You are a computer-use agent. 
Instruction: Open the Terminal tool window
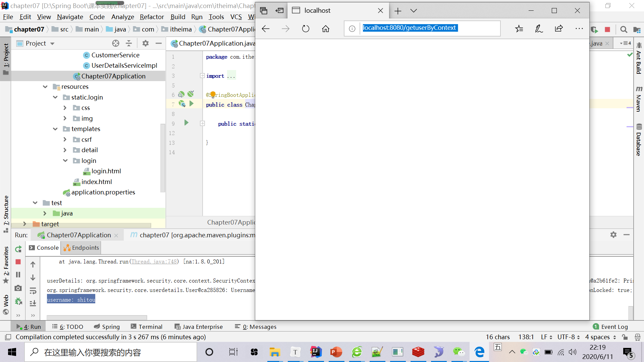(x=147, y=326)
